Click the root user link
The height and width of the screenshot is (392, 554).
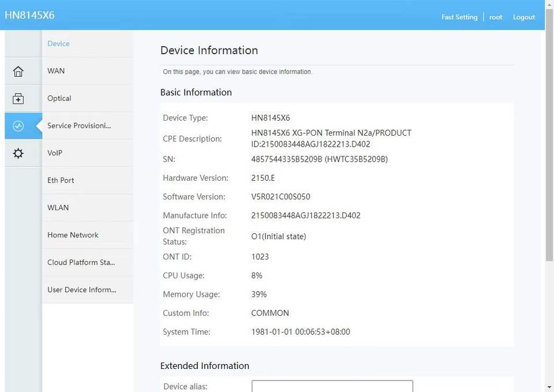[x=496, y=17]
